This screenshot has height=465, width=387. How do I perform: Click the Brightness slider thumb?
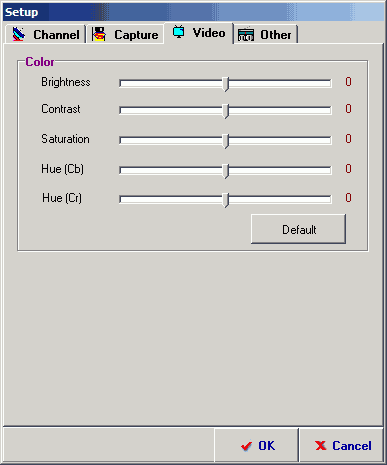coord(226,84)
